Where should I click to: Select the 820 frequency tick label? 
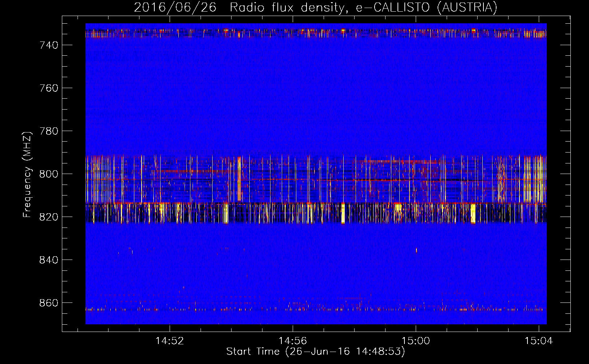49,217
